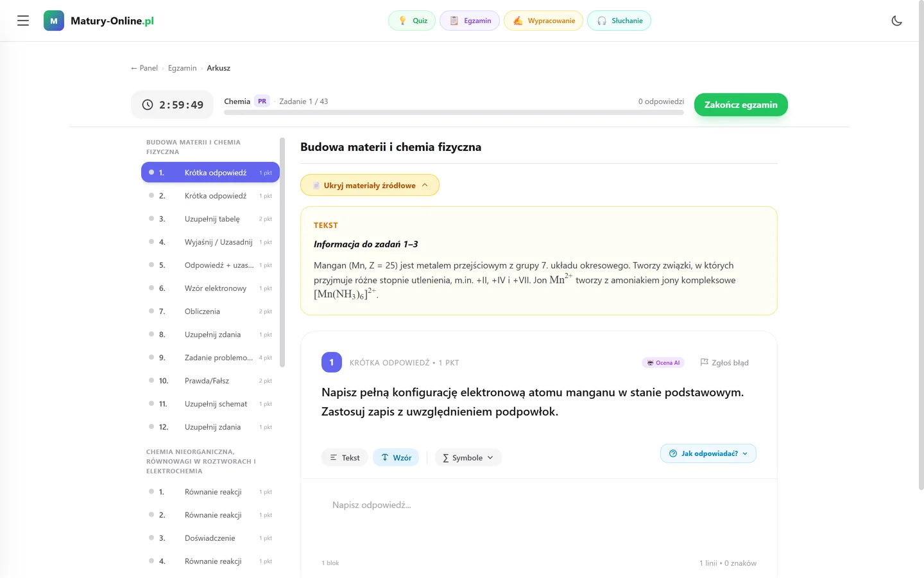Image resolution: width=924 pixels, height=578 pixels.
Task: Click the exam timer clock icon
Action: pos(148,105)
